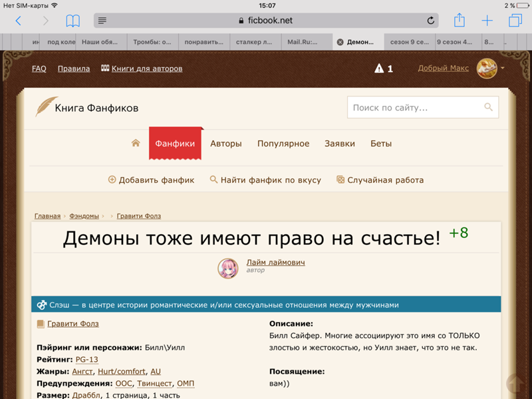Switch to the Тромбы tab
This screenshot has height=399, width=532.
coord(152,42)
